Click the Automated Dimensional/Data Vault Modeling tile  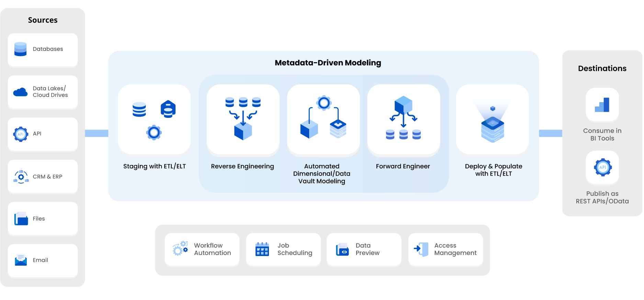pos(323,120)
